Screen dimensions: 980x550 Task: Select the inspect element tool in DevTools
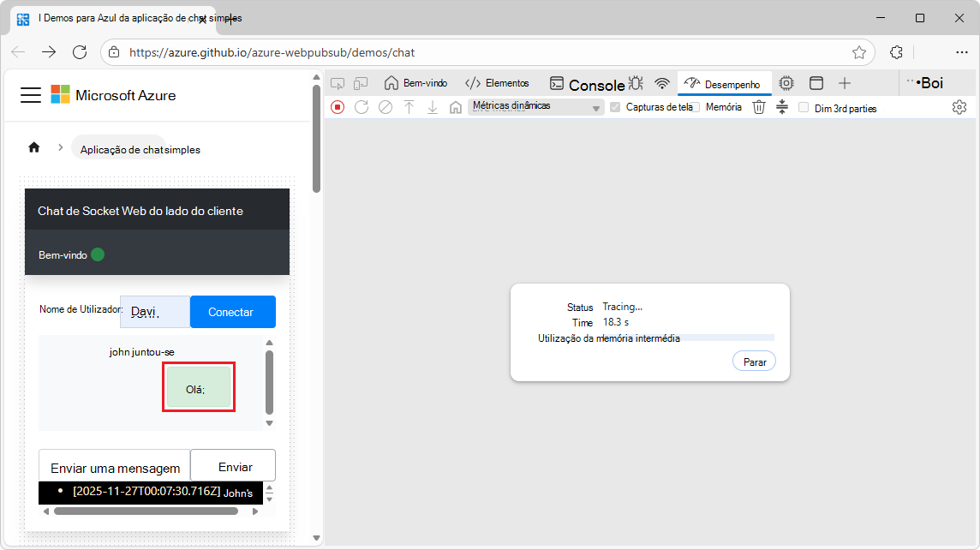[338, 83]
